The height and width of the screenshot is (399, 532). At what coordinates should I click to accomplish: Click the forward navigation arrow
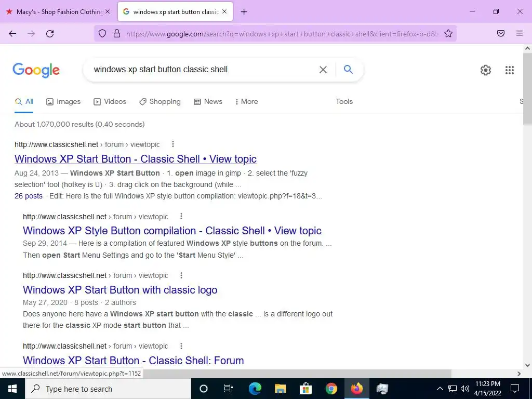(x=31, y=34)
